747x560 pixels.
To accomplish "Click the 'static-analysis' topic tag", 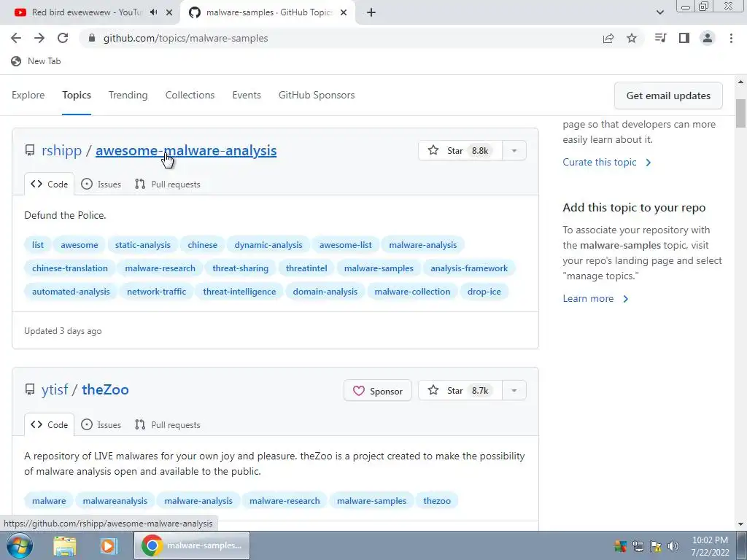I will (142, 245).
